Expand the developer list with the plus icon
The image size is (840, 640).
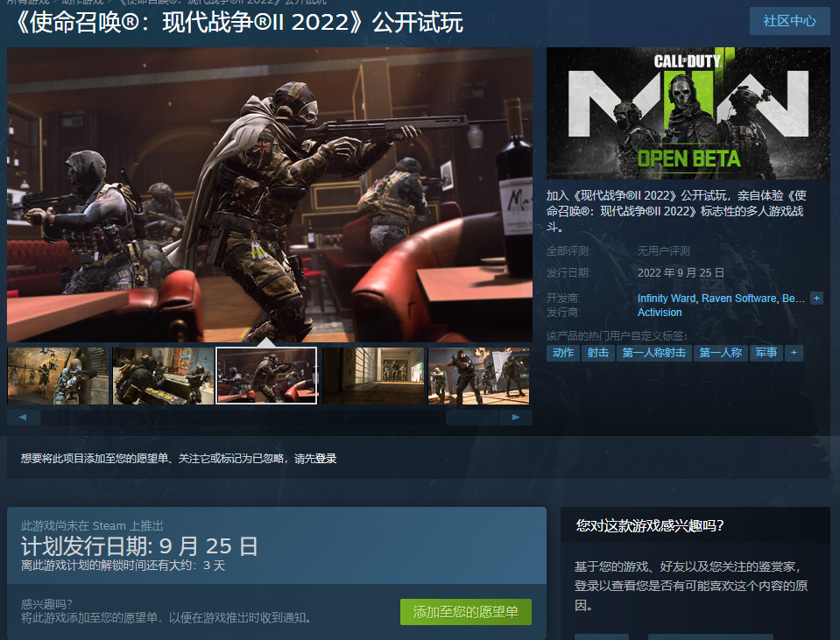816,299
